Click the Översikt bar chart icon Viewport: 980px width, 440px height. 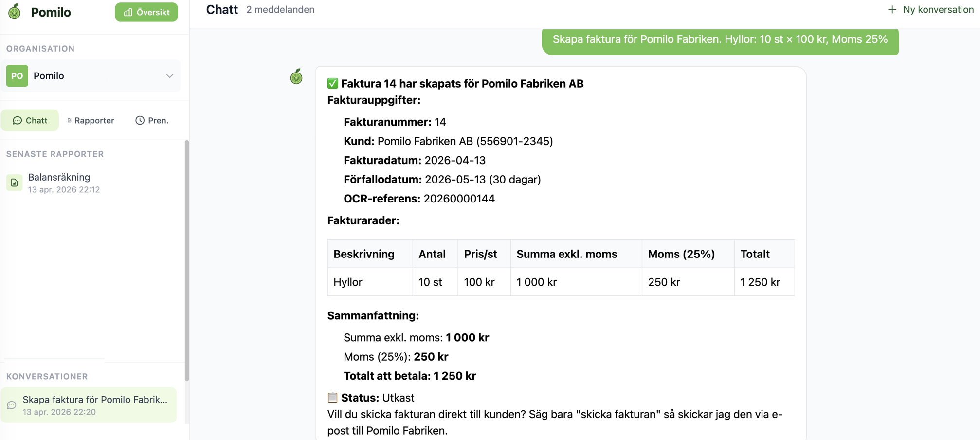point(128,12)
